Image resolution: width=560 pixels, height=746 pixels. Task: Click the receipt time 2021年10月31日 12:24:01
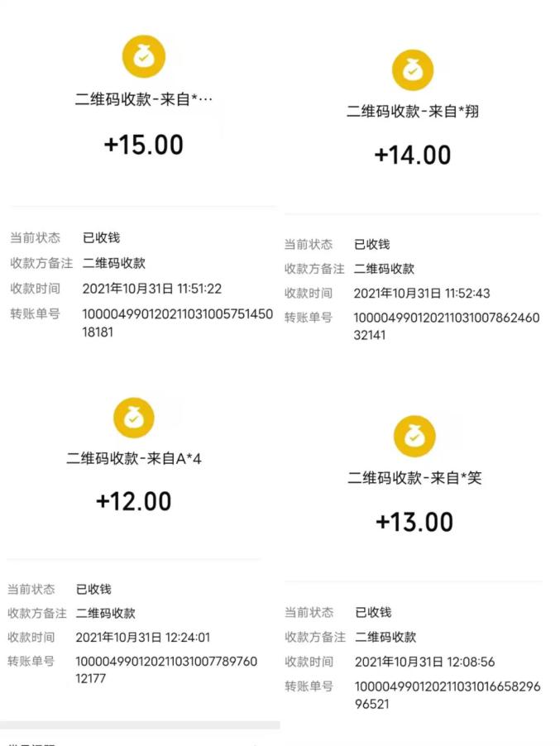pyautogui.click(x=143, y=637)
